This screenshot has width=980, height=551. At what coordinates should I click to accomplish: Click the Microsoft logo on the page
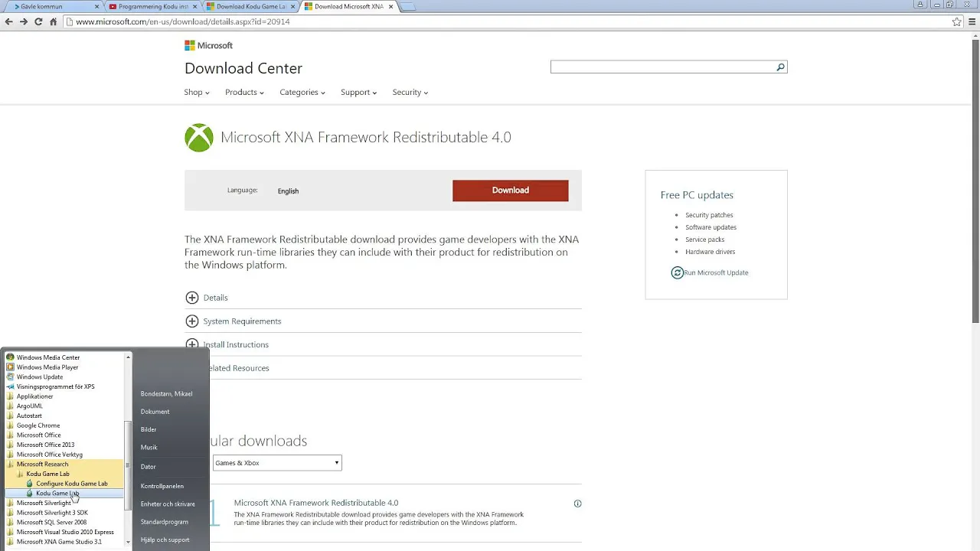pos(208,45)
